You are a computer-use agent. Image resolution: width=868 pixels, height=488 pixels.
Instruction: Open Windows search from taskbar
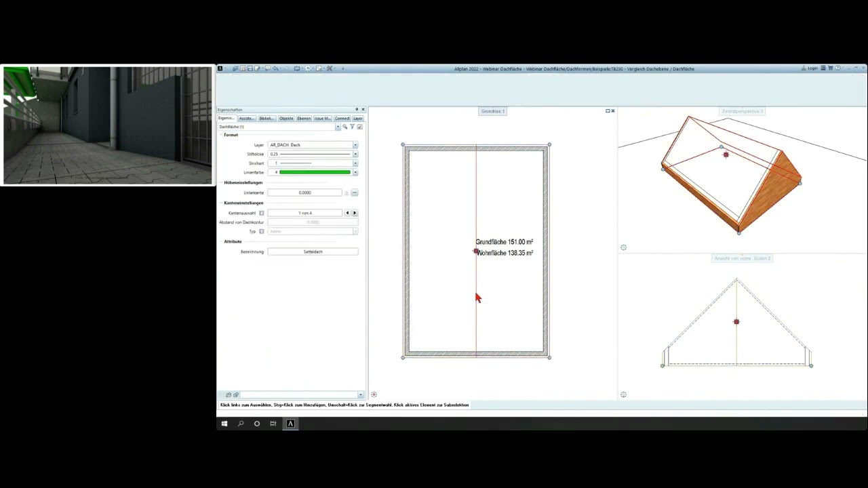click(241, 424)
